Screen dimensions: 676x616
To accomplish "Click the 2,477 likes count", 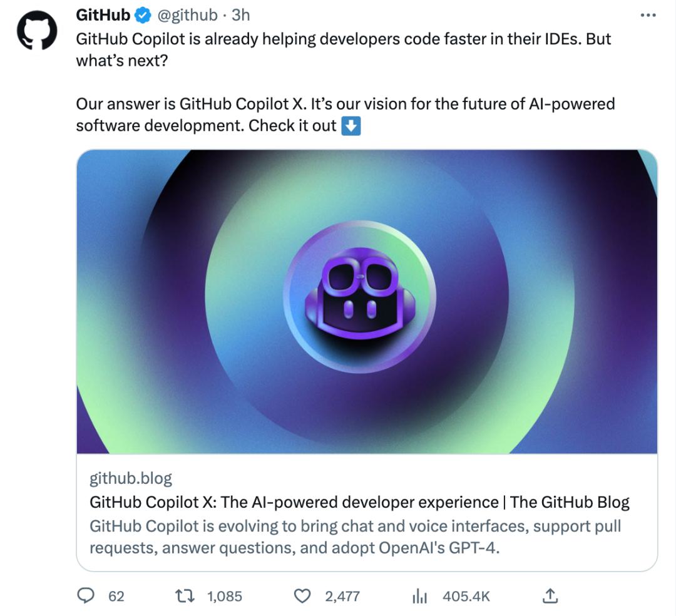I will point(342,596).
